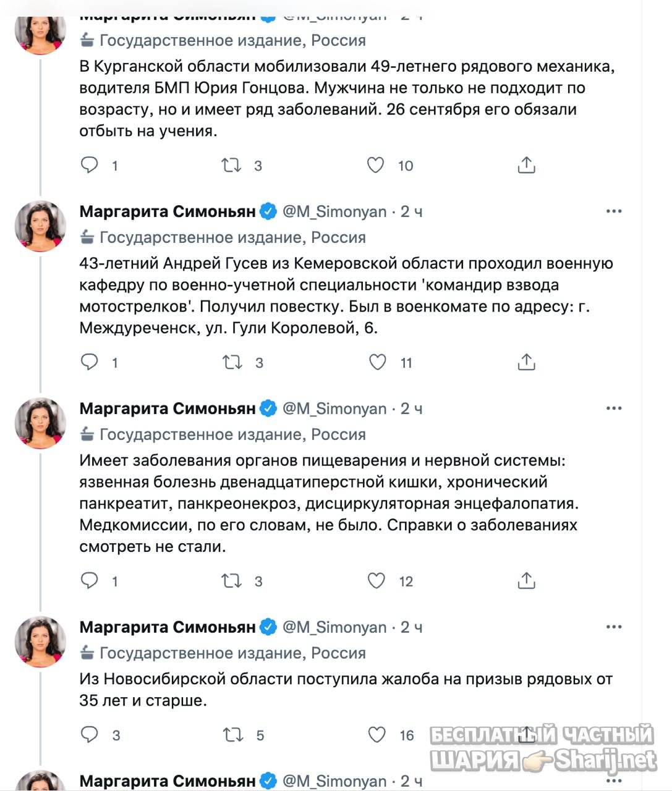Reply to the Kurgan region mobilization tweet
672x791 pixels.
click(x=90, y=165)
